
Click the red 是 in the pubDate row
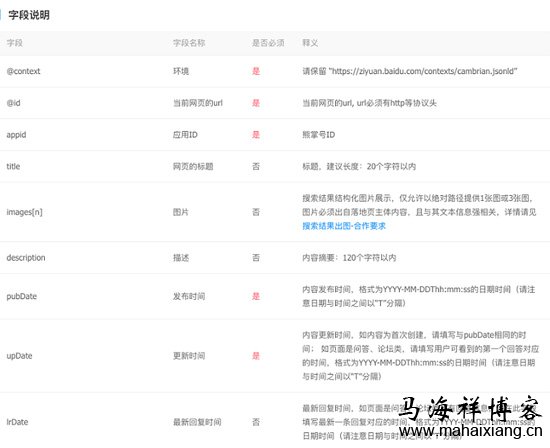tap(256, 296)
